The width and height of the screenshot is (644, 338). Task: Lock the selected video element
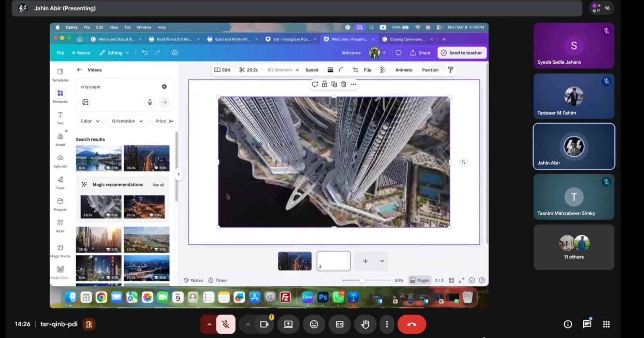coord(324,84)
